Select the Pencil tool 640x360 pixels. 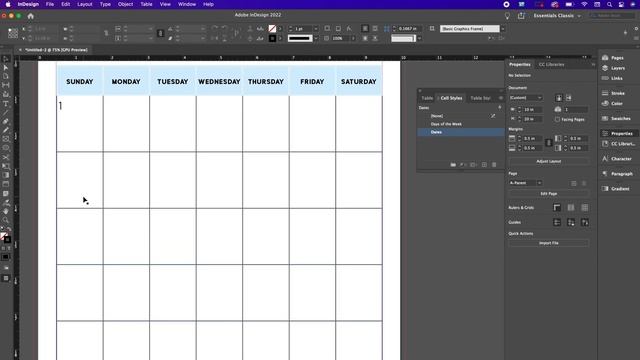click(6, 130)
